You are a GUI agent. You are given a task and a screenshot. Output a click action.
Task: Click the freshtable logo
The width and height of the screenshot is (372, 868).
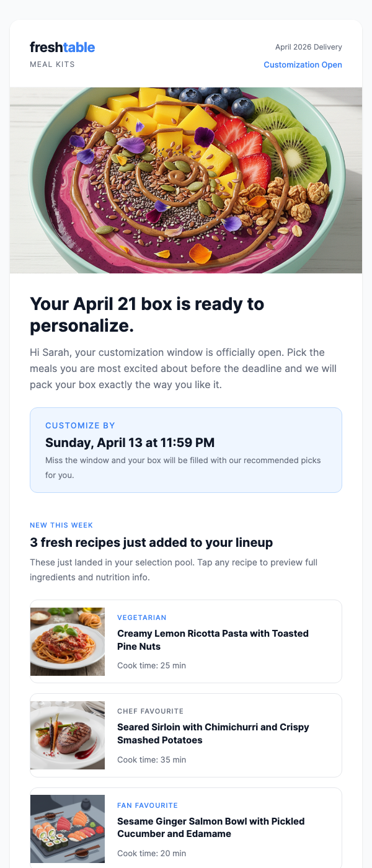pos(62,47)
